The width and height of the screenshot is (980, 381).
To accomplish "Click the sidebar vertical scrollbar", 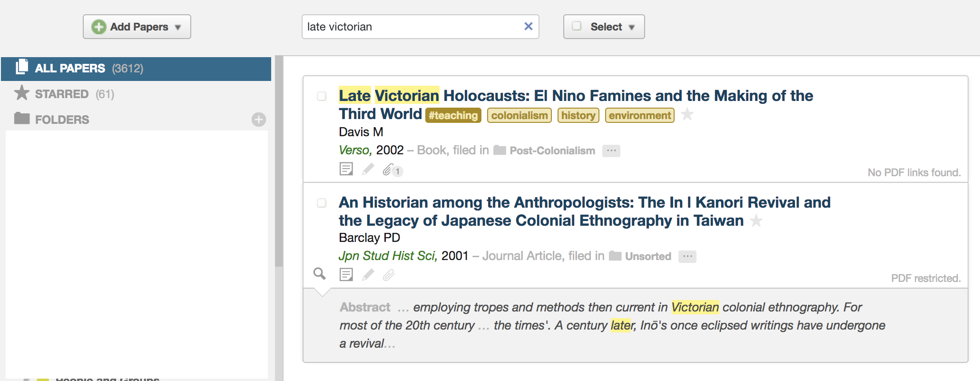I will [279, 162].
